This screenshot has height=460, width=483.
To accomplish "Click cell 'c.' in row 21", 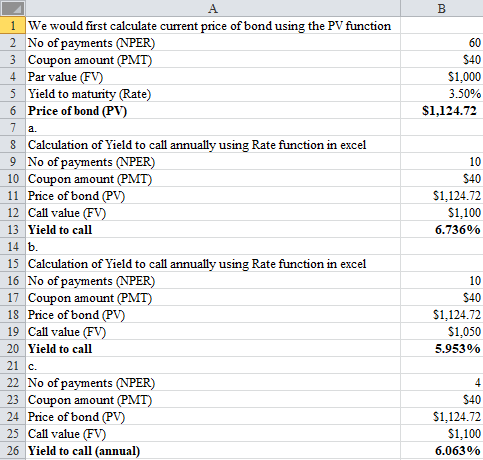I will coord(213,365).
